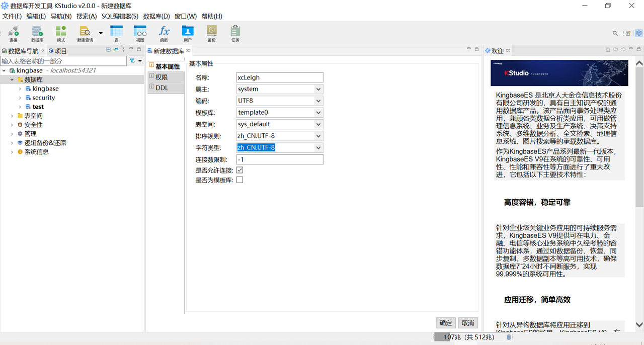Close the 数据库导航 view tab
644x345 pixels.
point(43,51)
